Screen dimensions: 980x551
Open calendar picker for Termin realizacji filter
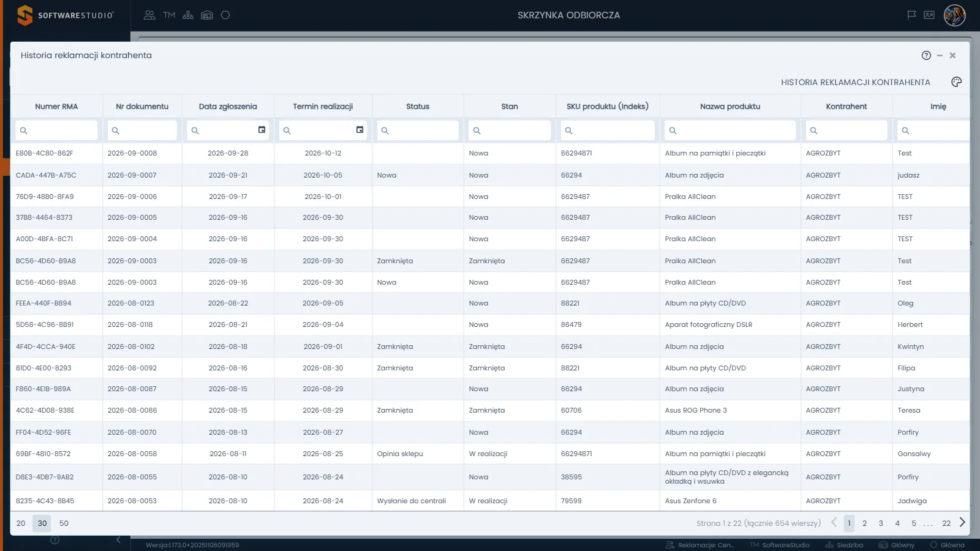click(360, 130)
